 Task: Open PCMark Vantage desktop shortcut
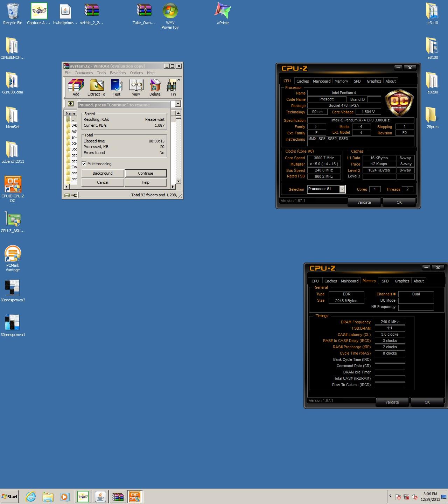click(13, 259)
